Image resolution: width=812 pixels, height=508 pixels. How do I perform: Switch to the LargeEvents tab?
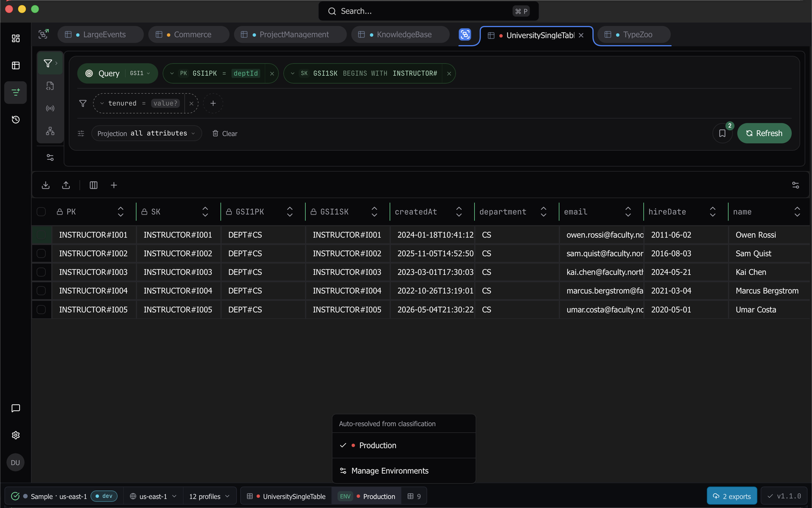click(100, 34)
